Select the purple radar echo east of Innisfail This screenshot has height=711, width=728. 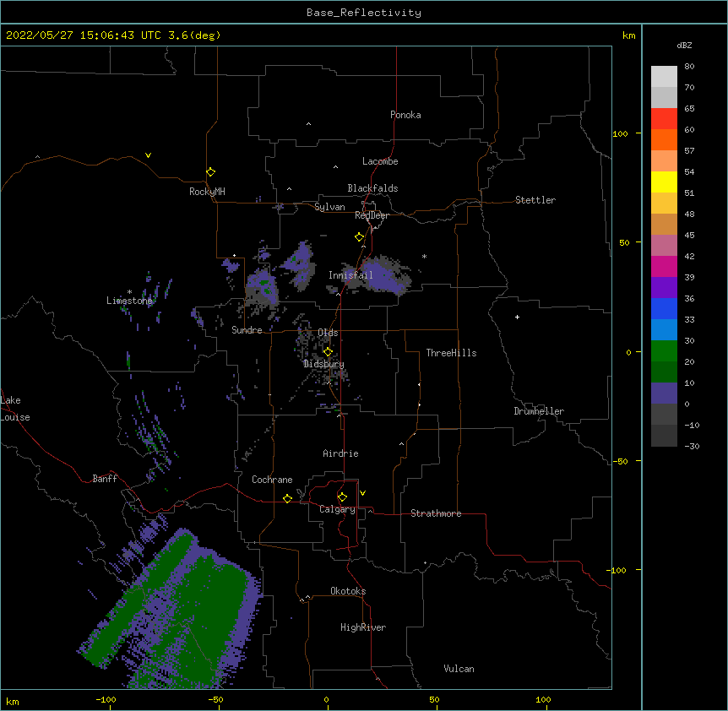click(383, 277)
